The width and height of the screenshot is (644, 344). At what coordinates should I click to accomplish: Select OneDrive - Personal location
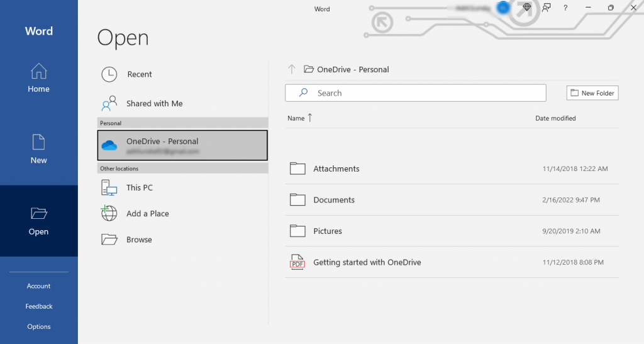[x=182, y=145]
